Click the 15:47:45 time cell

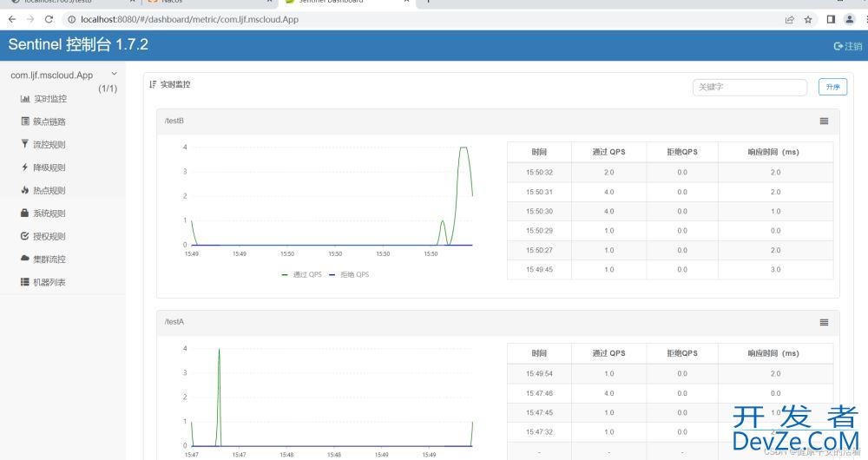coord(539,413)
